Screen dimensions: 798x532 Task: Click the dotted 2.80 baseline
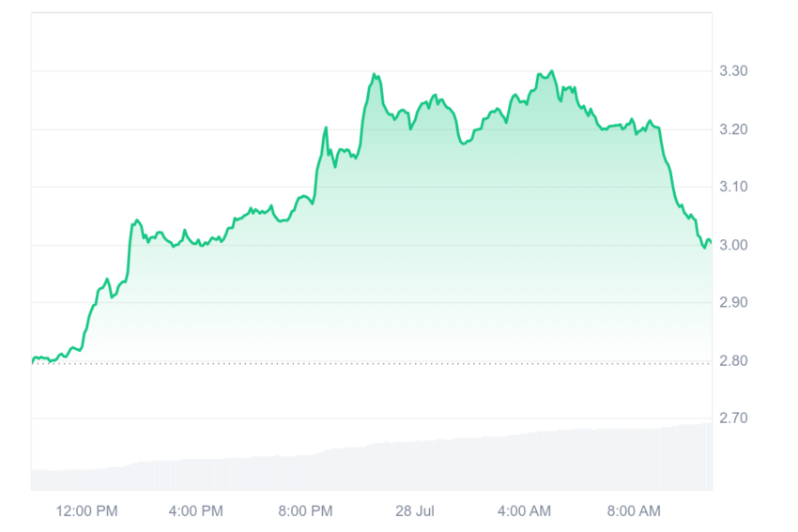[372, 364]
